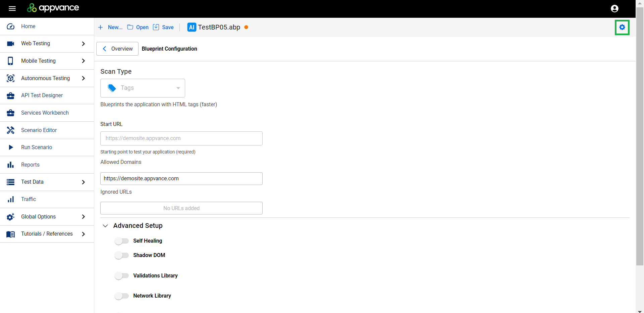Go to Home in the sidebar
644x313 pixels.
click(28, 26)
